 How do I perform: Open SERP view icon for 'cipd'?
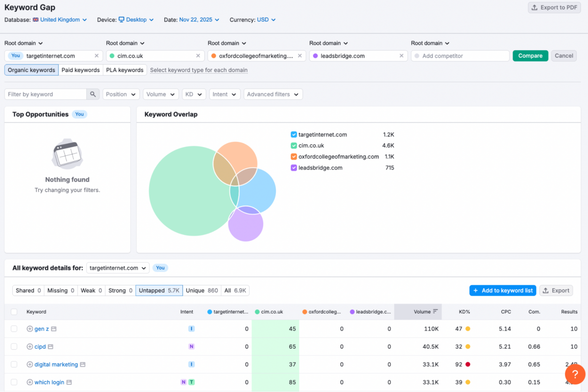(x=50, y=346)
